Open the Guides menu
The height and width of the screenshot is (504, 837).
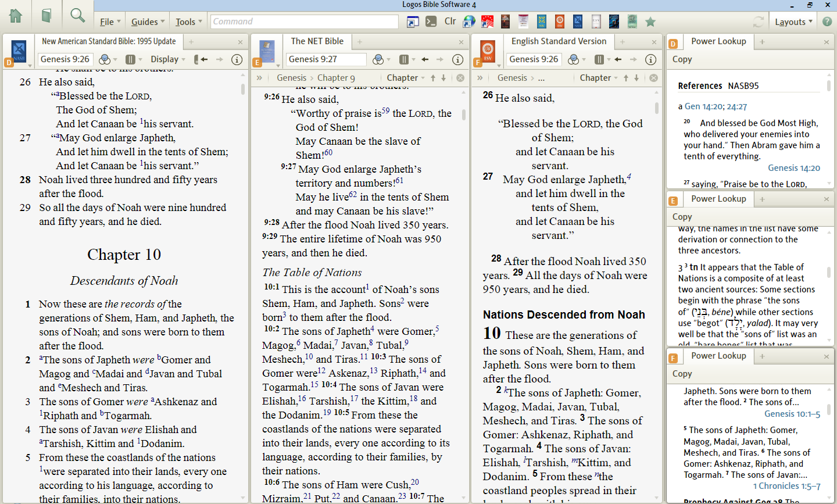click(148, 22)
